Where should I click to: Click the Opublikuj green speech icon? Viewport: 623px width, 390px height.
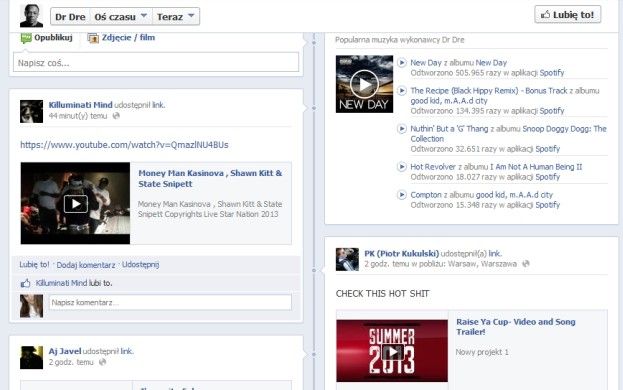[26, 38]
